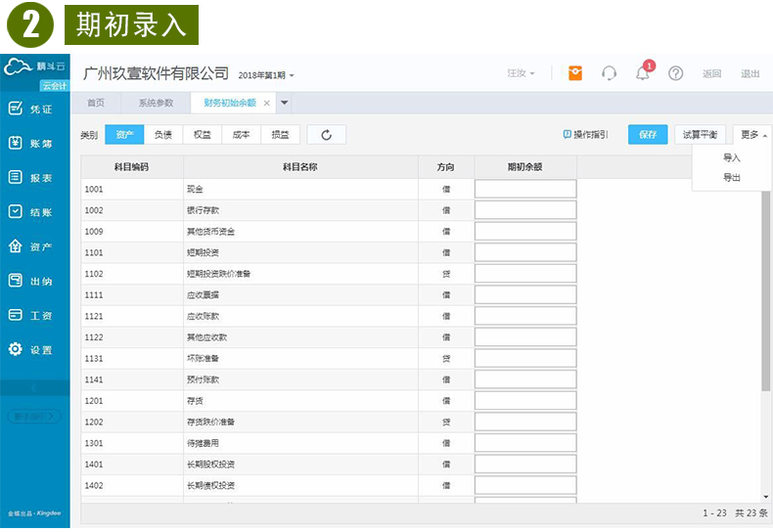The image size is (773, 532).
Task: Select the 财务初始余额 tab
Action: pyautogui.click(x=230, y=103)
